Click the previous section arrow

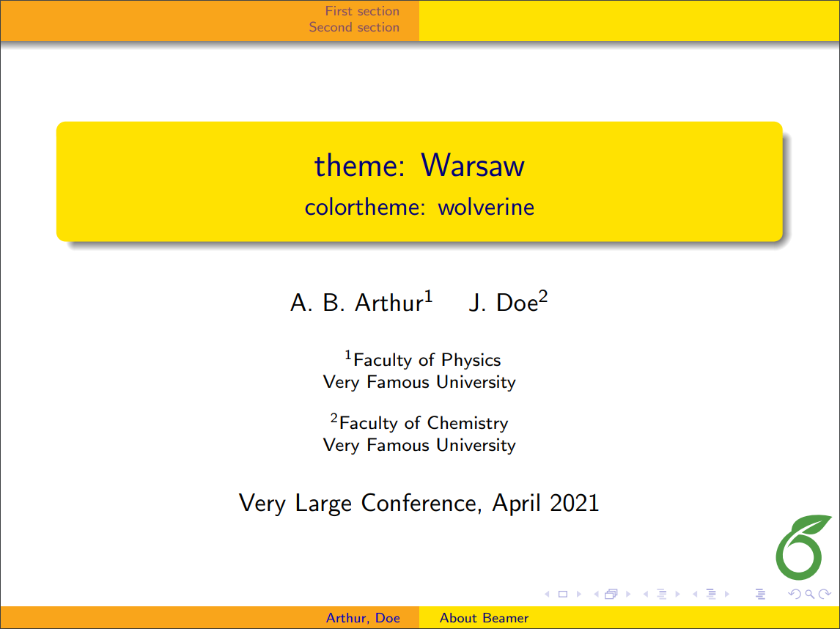click(x=695, y=594)
